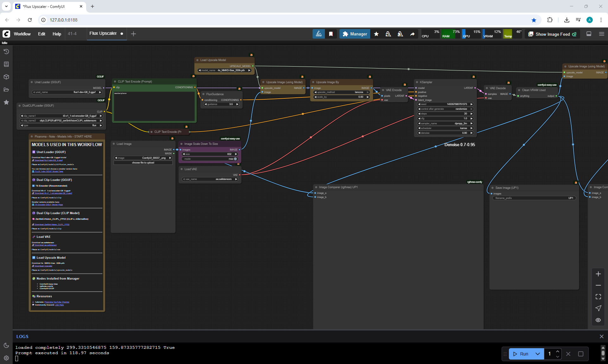Click the fit view icon on canvas

coord(598,297)
